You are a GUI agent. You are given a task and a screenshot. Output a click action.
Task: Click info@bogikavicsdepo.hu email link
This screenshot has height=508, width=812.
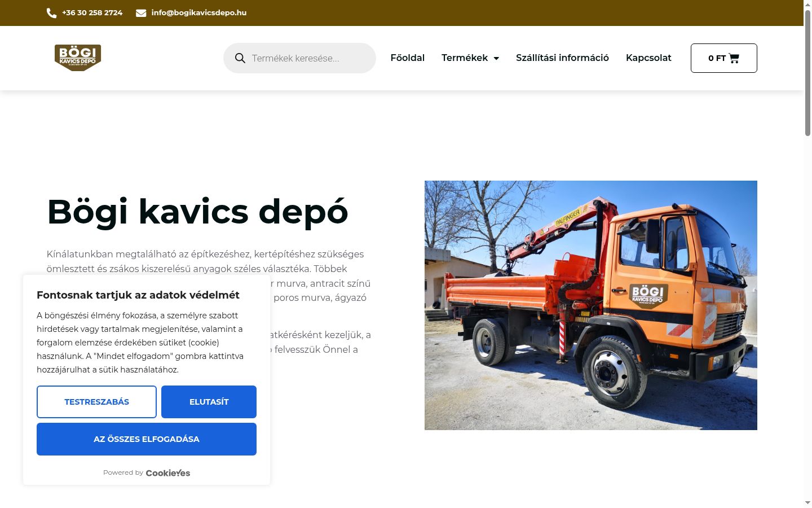coord(199,12)
